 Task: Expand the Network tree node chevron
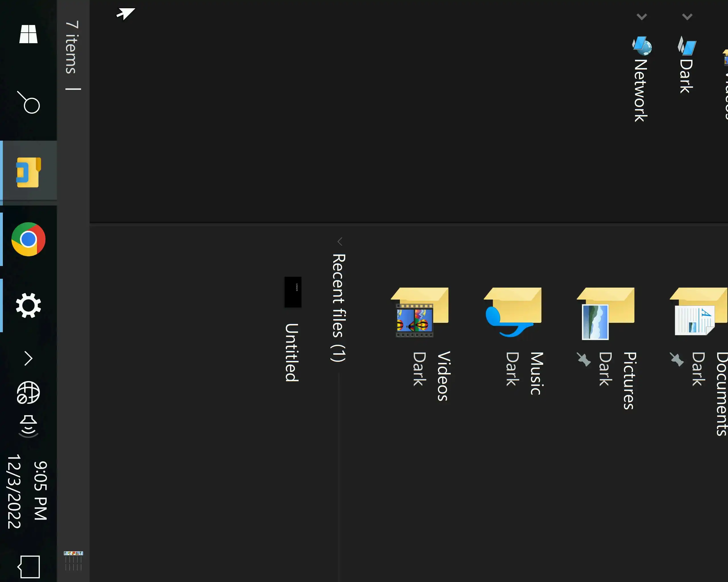pyautogui.click(x=642, y=16)
